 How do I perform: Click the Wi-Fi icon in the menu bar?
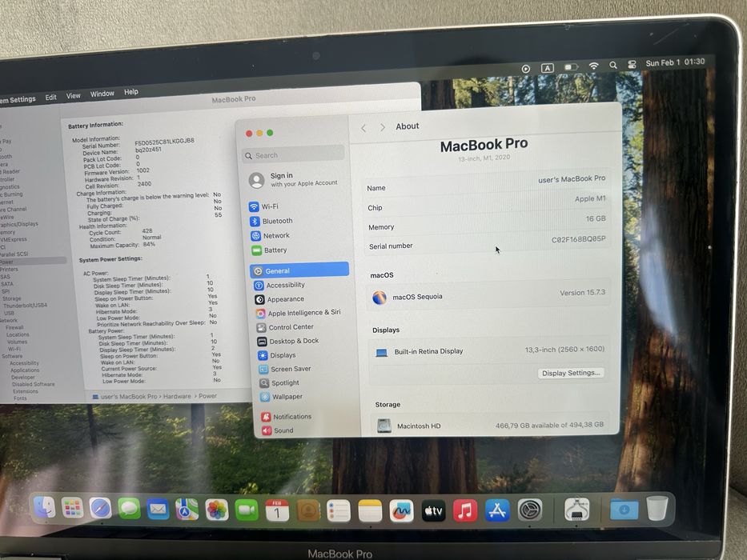[x=593, y=66]
